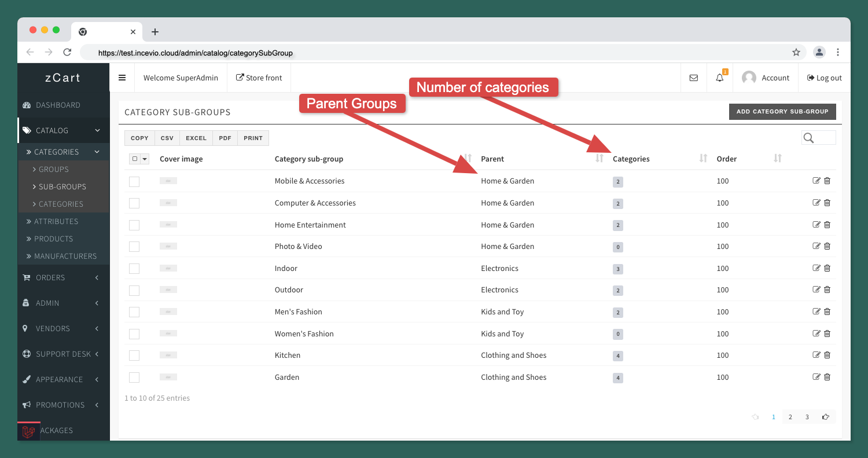868x458 pixels.
Task: Tick the checkbox for Men's Fashion row
Action: point(134,312)
